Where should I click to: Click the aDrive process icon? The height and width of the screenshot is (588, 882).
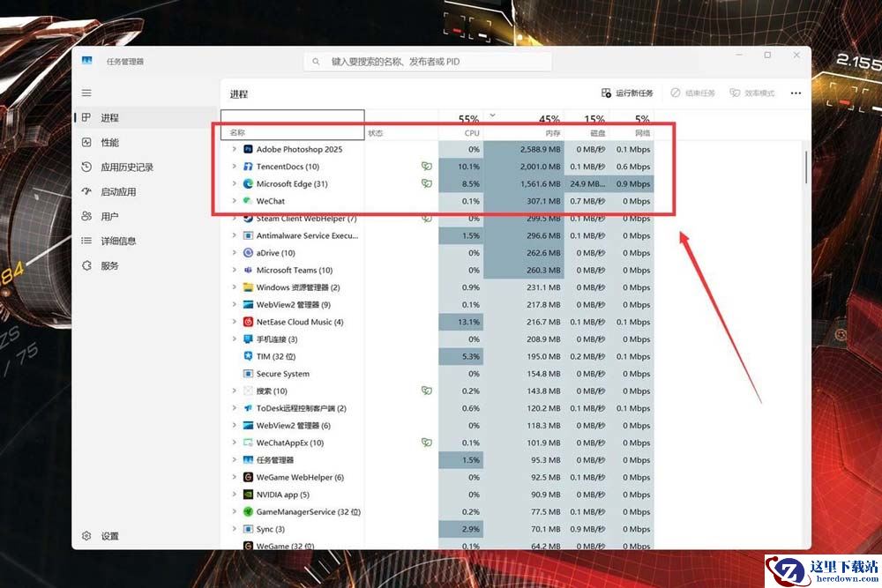[248, 253]
